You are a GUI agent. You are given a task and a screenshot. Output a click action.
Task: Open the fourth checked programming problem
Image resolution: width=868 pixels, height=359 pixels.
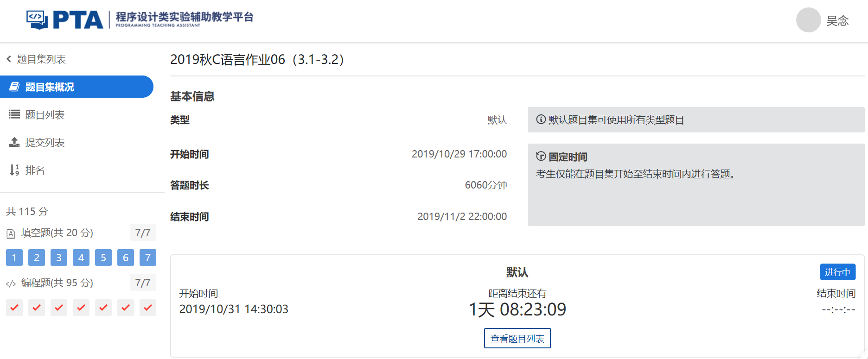(81, 307)
